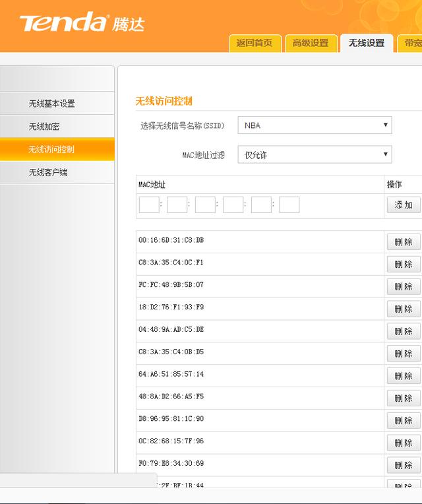Select MAC entry 04:48:9A:AD:C5:DE text
422x504 pixels.
pos(171,329)
